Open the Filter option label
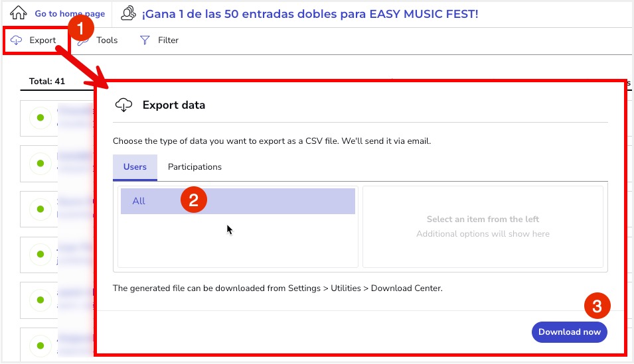 click(x=168, y=40)
